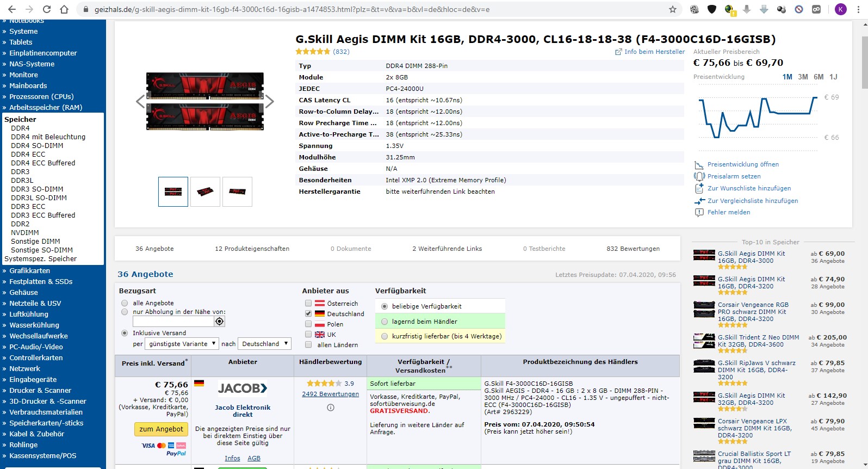This screenshot has height=469, width=868.
Task: Report an error via Fehler melden
Action: pos(722,212)
